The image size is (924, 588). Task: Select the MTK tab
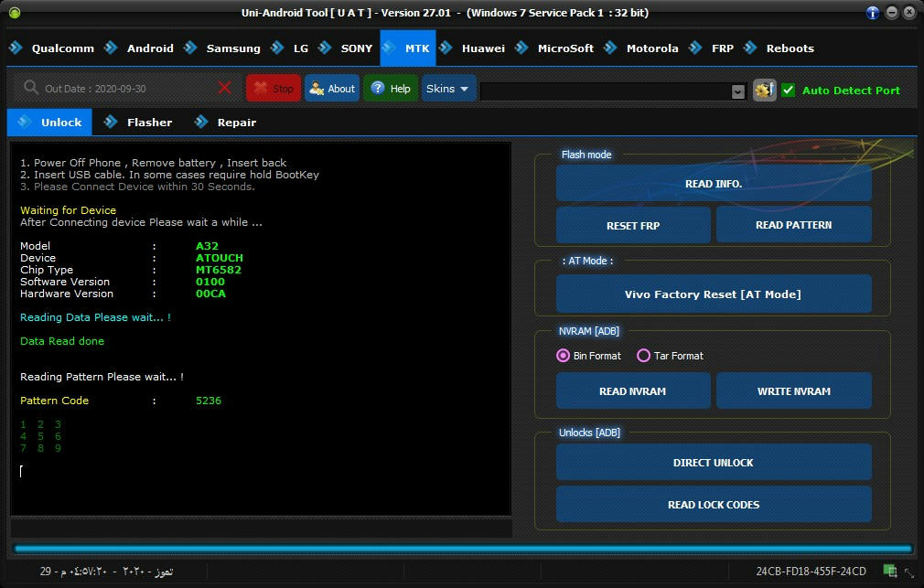408,48
